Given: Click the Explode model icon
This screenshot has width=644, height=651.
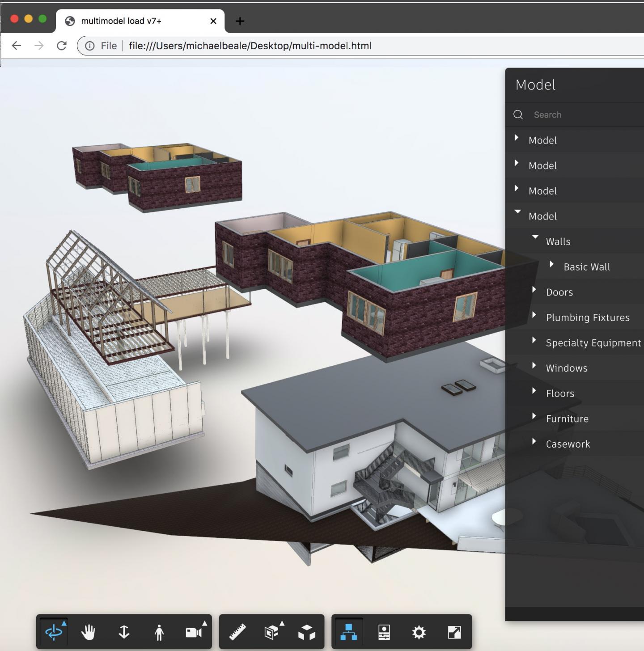Looking at the screenshot, I should [306, 632].
